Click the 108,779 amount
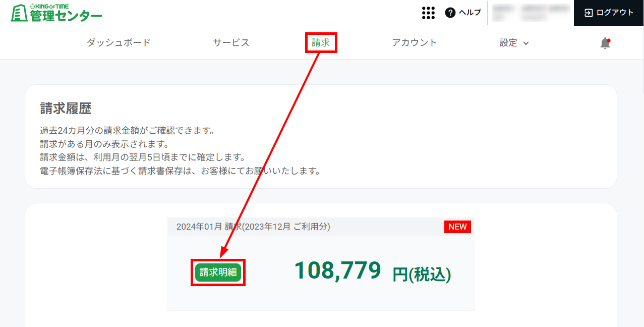 (x=337, y=270)
